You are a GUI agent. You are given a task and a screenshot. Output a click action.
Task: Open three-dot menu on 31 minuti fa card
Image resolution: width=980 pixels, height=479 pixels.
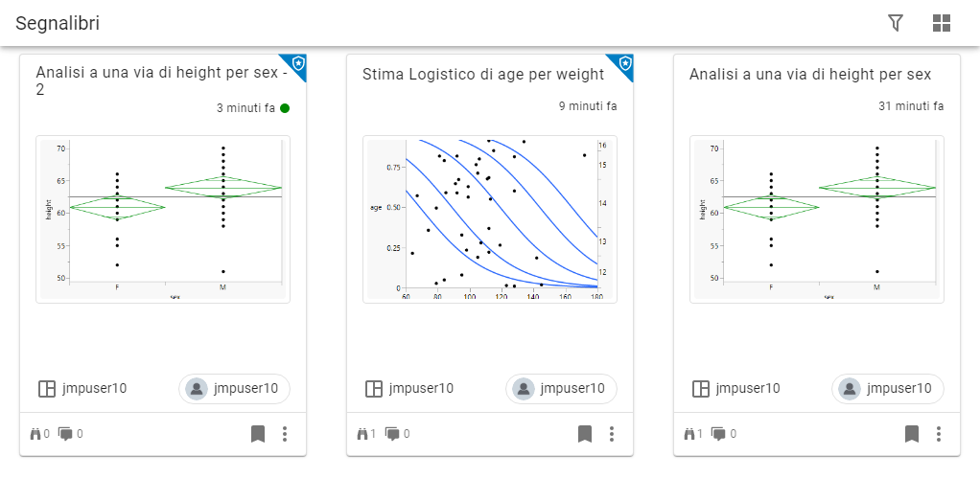click(939, 434)
